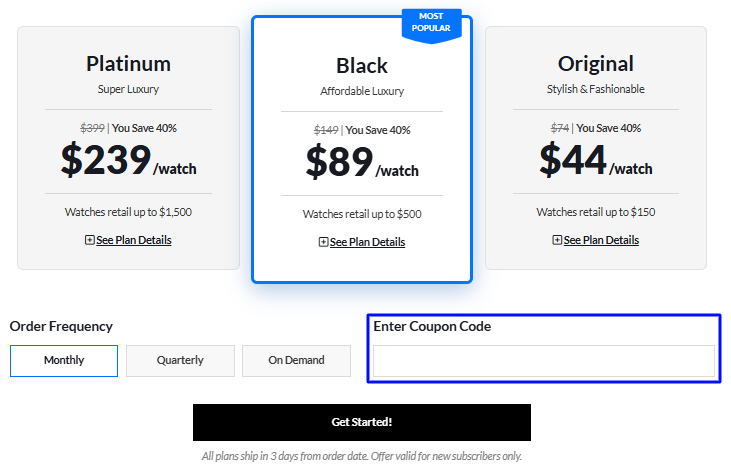This screenshot has height=475, width=731.
Task: Expand See Plan Details for Original
Action: tap(601, 240)
